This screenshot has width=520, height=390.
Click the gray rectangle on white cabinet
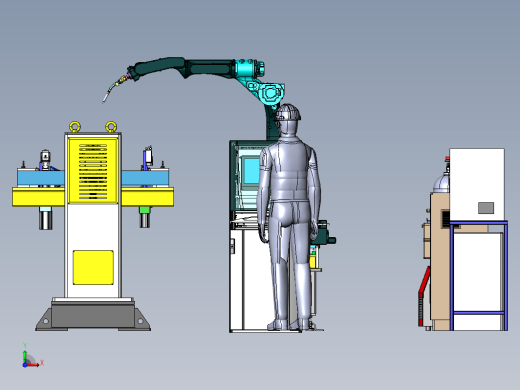(486, 208)
